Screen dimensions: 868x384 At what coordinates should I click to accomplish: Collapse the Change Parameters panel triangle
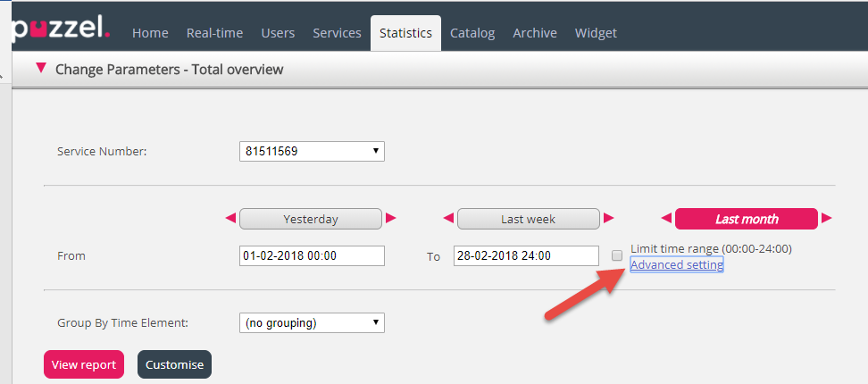tap(41, 68)
